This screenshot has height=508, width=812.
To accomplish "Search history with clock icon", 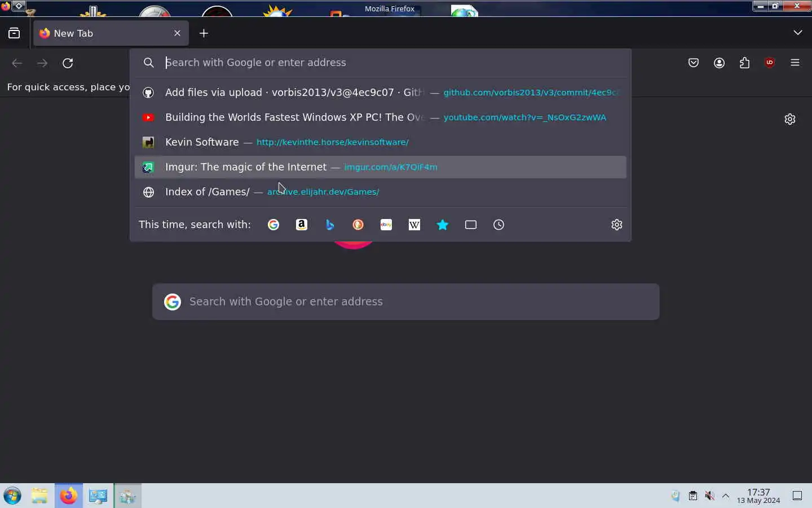I will (499, 225).
